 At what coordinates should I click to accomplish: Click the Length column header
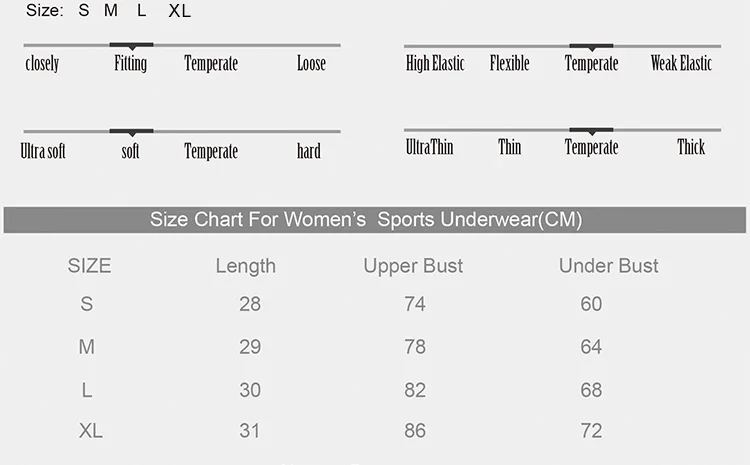(x=245, y=266)
